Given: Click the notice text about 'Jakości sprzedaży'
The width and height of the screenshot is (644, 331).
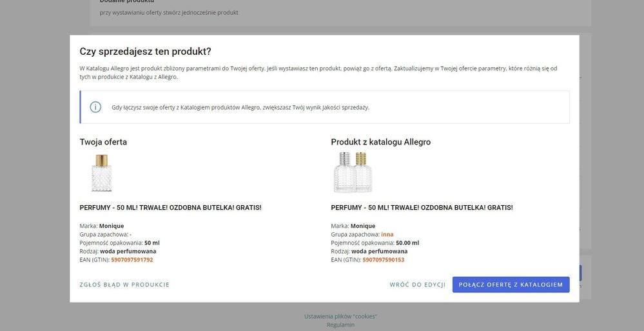Looking at the screenshot, I should click(x=240, y=107).
